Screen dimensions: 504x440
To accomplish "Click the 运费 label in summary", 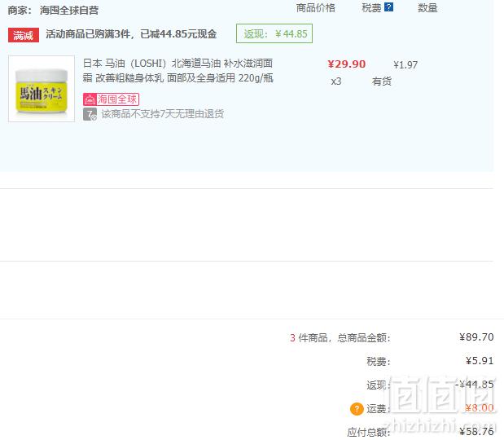I will 378,409.
